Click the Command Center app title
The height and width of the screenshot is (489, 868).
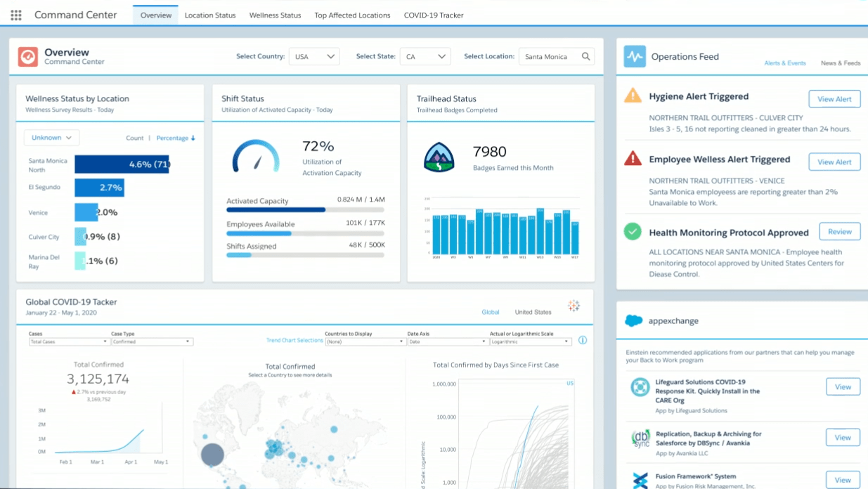(x=76, y=15)
